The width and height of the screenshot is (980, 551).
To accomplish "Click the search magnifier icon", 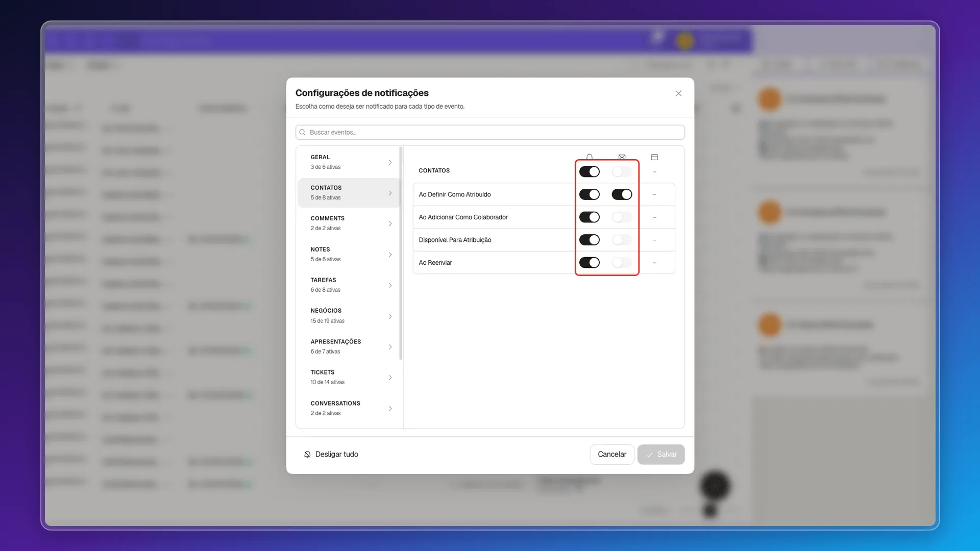I will tap(302, 132).
